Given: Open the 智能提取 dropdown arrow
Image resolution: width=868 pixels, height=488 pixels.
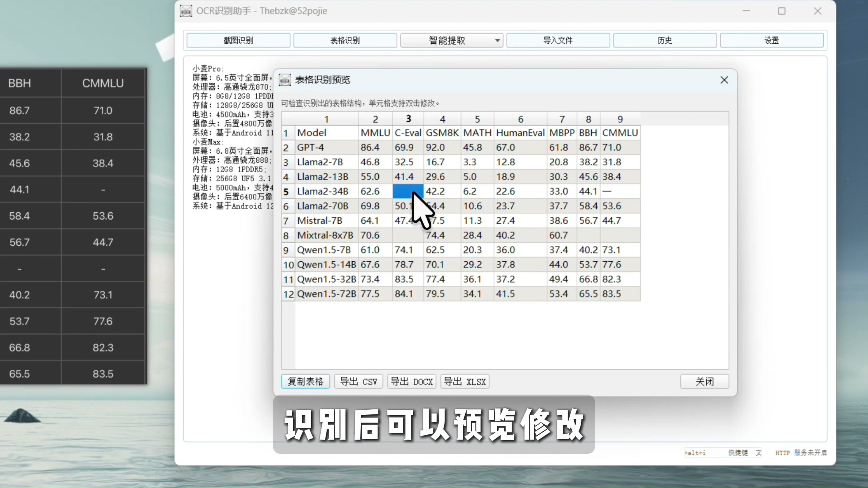Looking at the screenshot, I should pos(497,40).
